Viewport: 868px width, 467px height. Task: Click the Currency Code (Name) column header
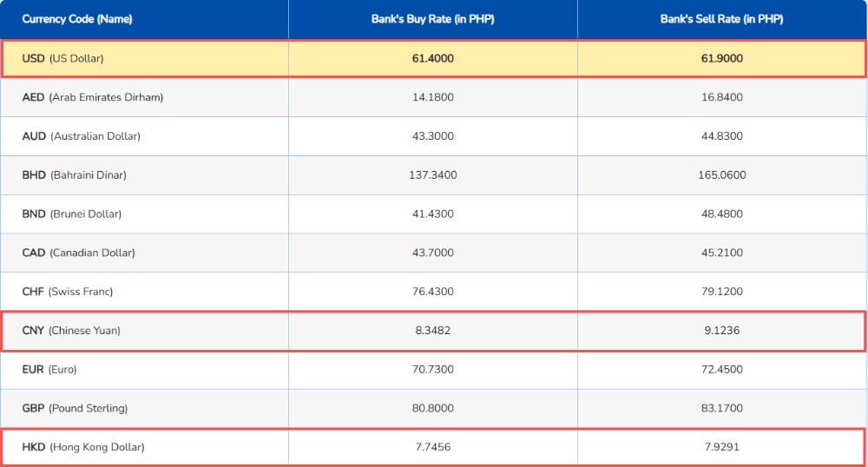click(x=77, y=19)
